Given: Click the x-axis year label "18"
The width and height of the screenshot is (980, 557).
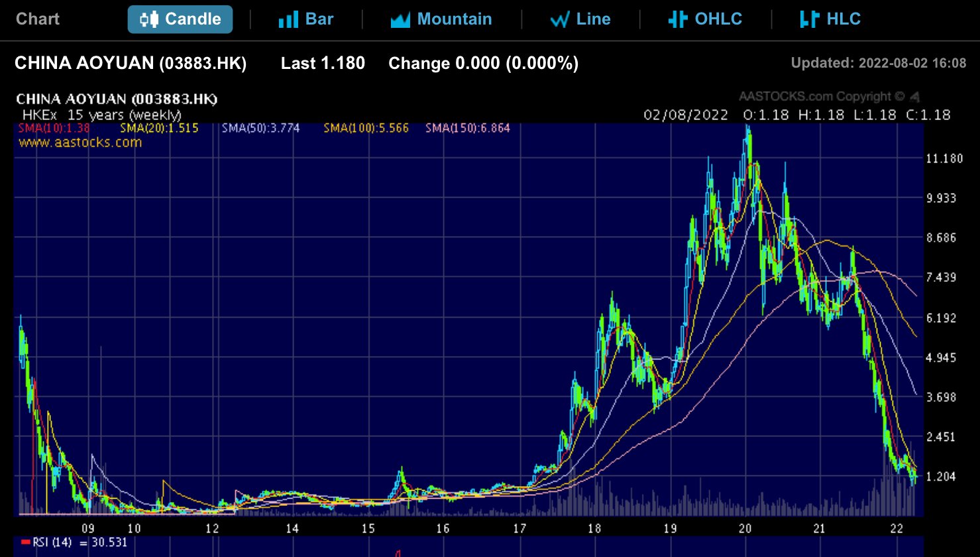Looking at the screenshot, I should [594, 528].
